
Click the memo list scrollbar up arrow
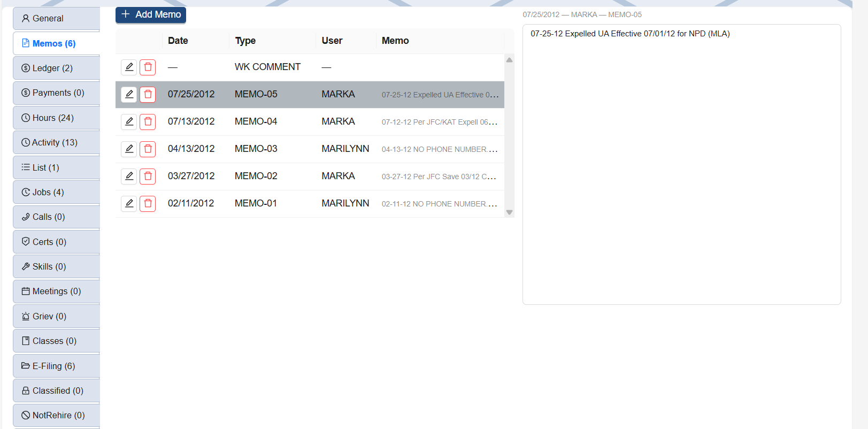click(x=509, y=60)
